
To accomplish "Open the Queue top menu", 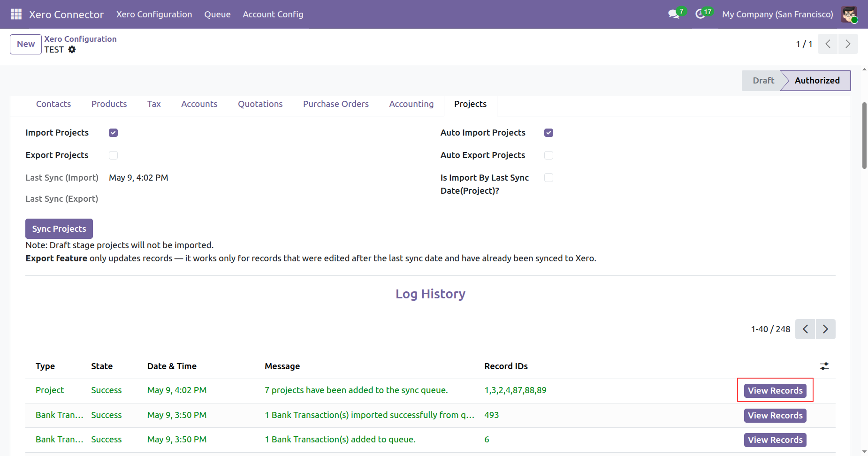I will coord(217,14).
